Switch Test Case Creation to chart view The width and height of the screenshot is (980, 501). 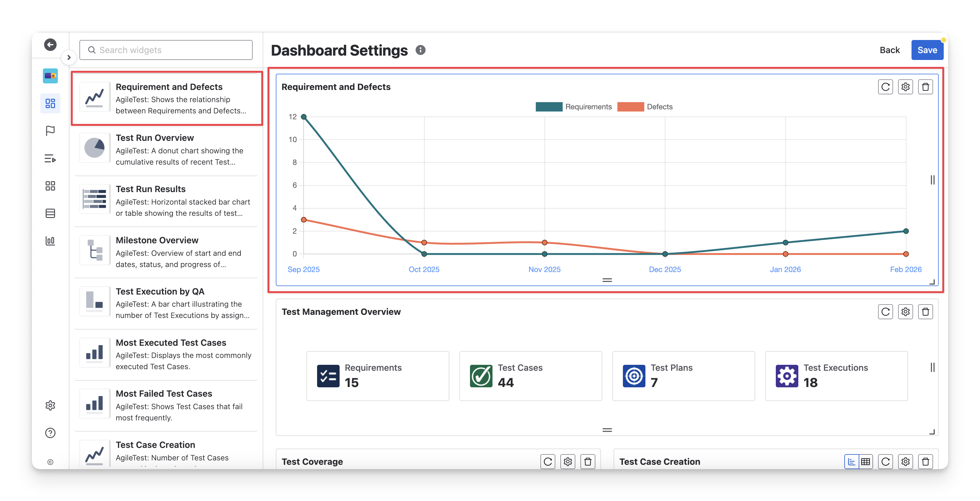coord(851,461)
